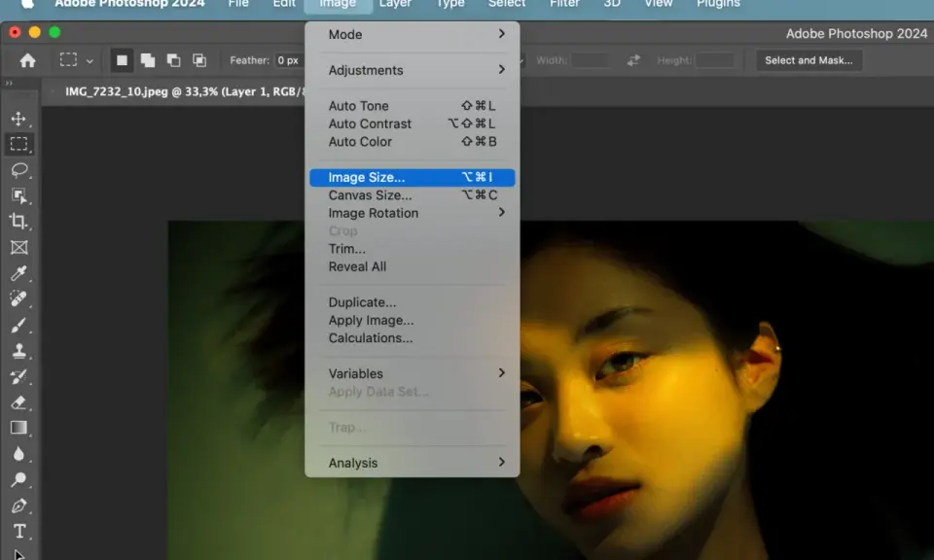Select the Brush tool
934x560 pixels.
(x=18, y=325)
